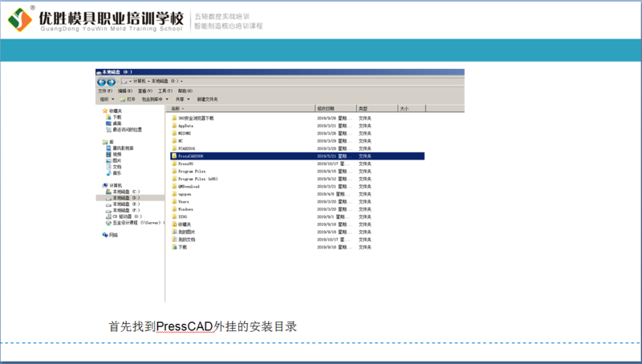This screenshot has width=642, height=364.
Task: Select the MISUMI folder icon
Action: pos(174,133)
